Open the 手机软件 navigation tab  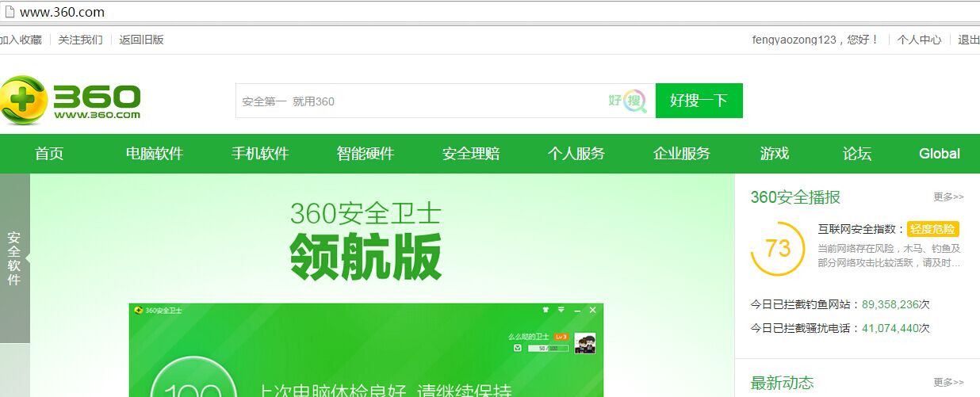coord(260,154)
